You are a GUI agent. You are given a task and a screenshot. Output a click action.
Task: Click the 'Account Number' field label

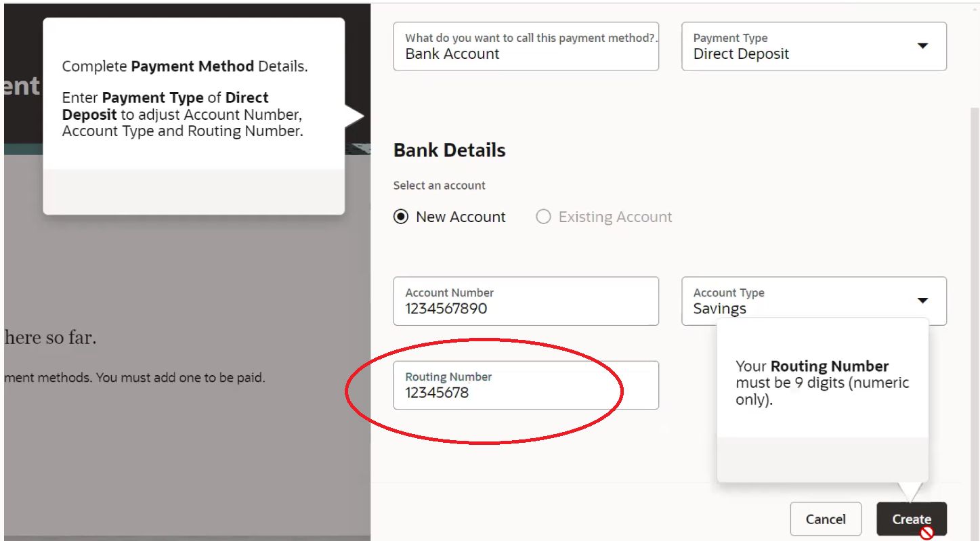point(449,293)
